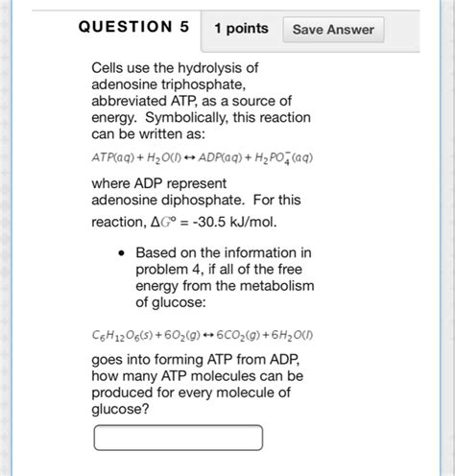The width and height of the screenshot is (455, 476).
Task: Click the phrase 'where ADP represent'
Action: point(158,183)
